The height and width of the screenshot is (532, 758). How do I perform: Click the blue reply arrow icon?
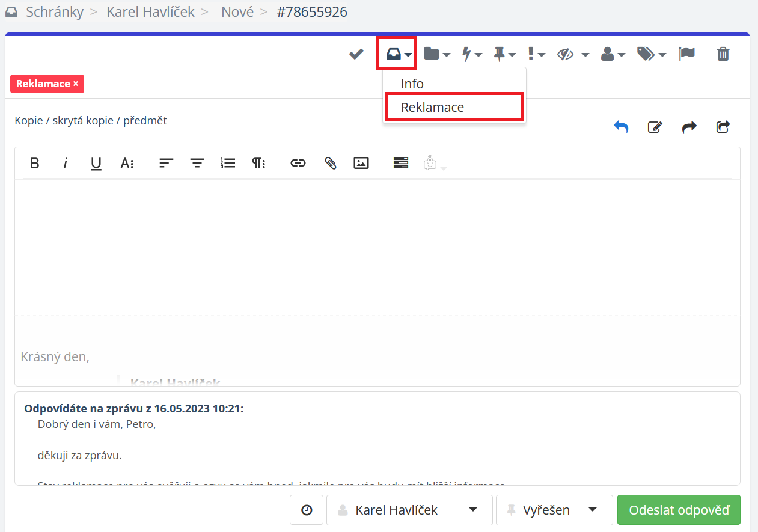click(621, 127)
